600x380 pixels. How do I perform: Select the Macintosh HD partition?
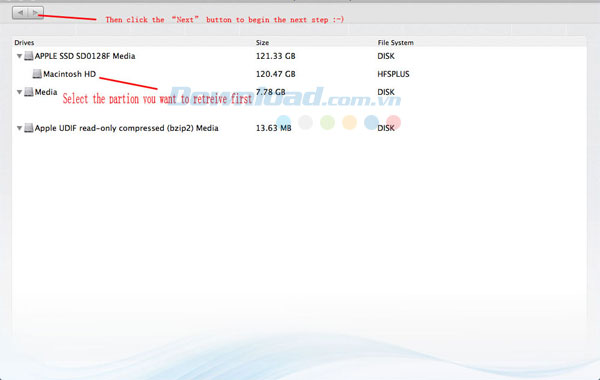click(x=299, y=74)
